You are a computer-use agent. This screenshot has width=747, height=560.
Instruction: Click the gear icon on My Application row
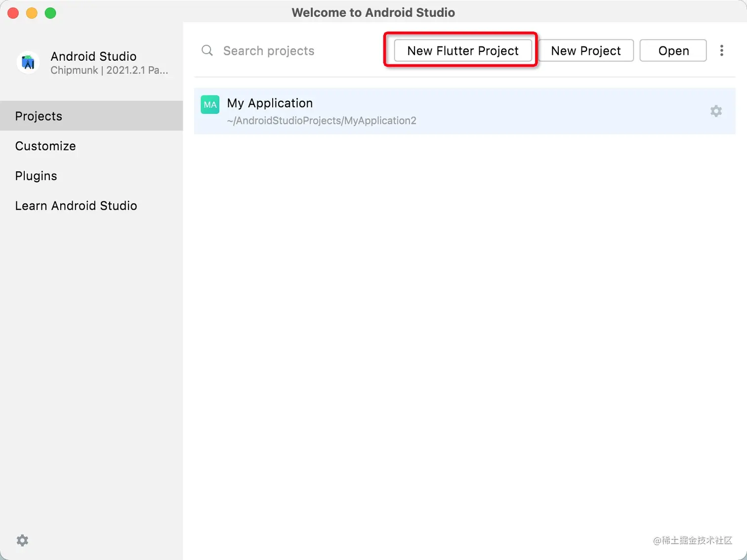pyautogui.click(x=716, y=111)
